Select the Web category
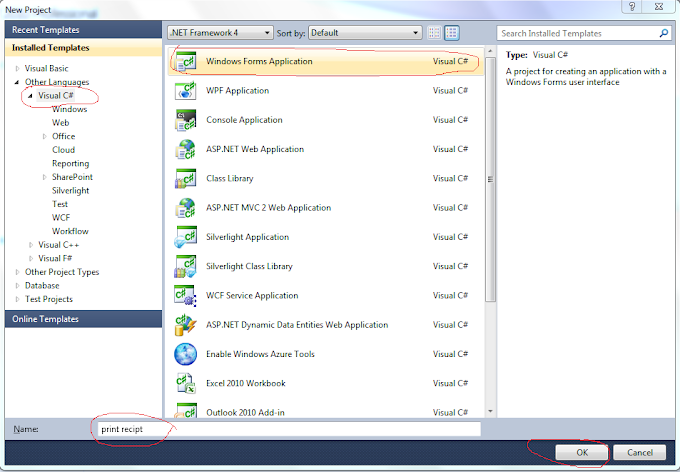 tap(60, 123)
